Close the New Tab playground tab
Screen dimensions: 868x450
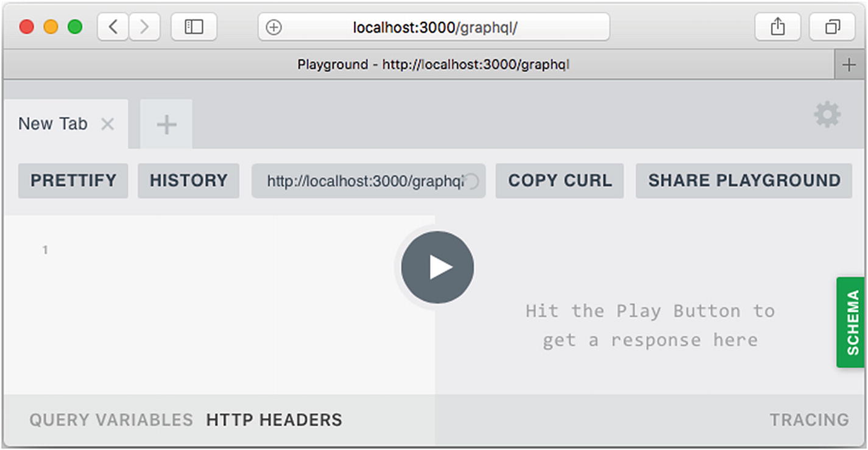[x=107, y=124]
